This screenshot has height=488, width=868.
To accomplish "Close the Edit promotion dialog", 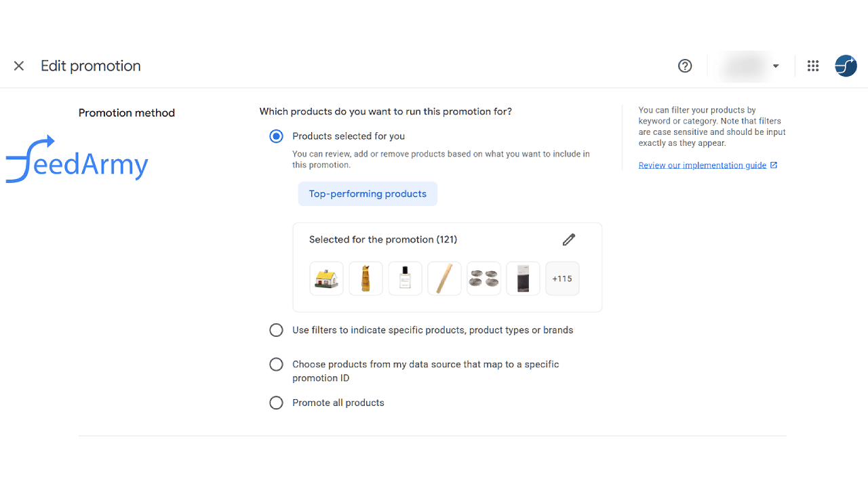I will pos(19,66).
